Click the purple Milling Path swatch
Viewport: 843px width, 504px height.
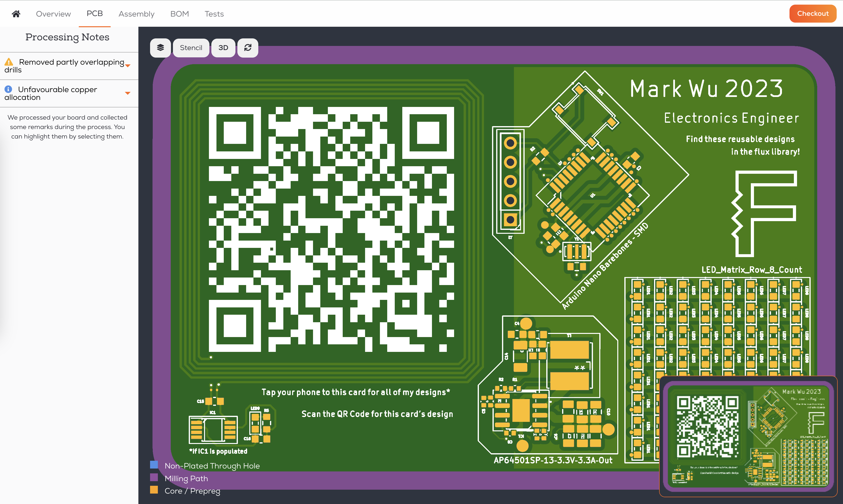click(x=154, y=478)
